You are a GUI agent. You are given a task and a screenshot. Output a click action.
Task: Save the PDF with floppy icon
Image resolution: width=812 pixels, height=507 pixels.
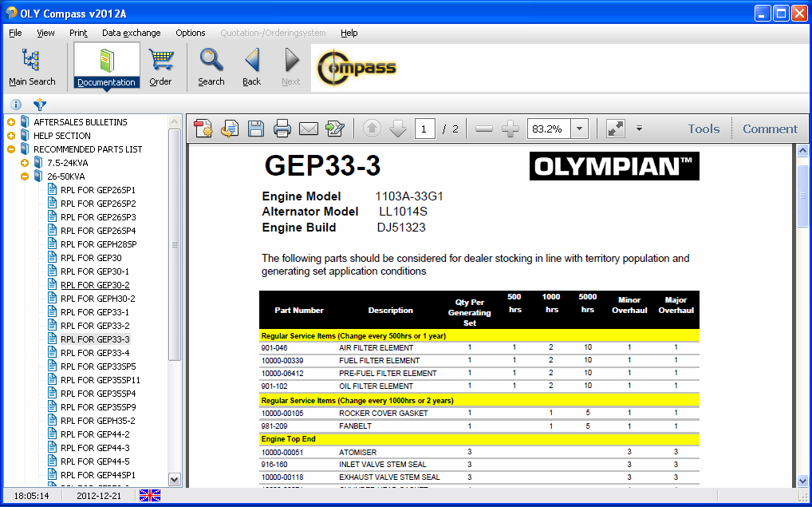pos(256,129)
